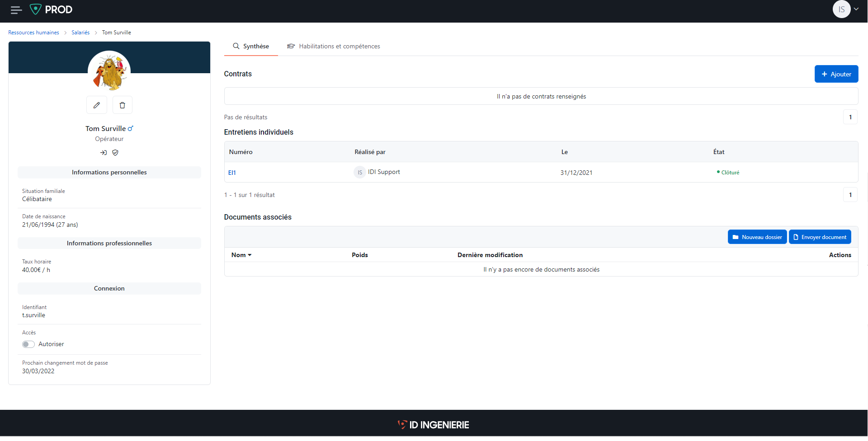Open the EI1 individual interview
The image size is (868, 441).
click(x=232, y=173)
